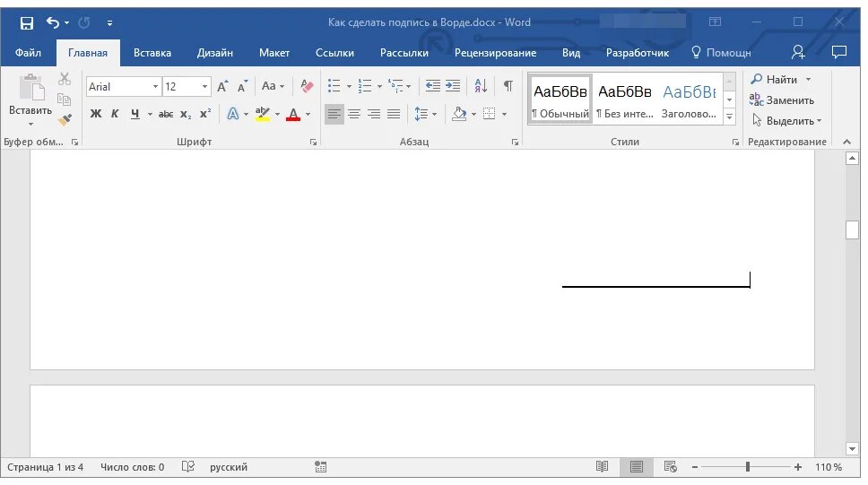
Task: Open the Aa change case menu
Action: click(x=273, y=86)
